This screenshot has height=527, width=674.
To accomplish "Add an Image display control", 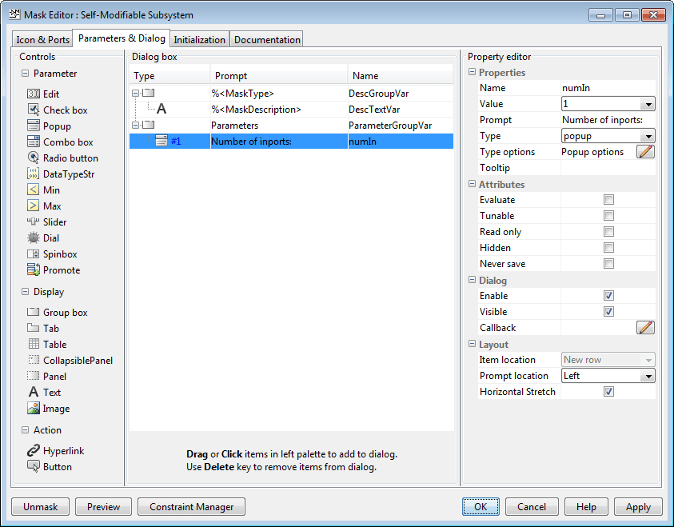I will point(49,408).
